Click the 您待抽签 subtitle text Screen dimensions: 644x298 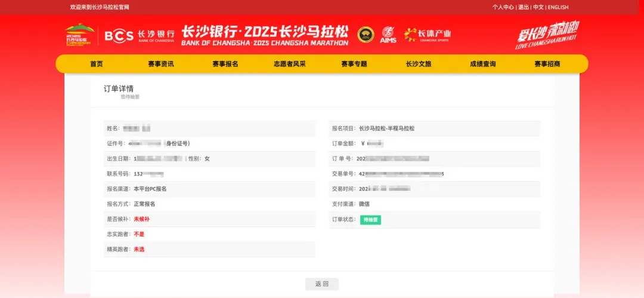pos(130,97)
